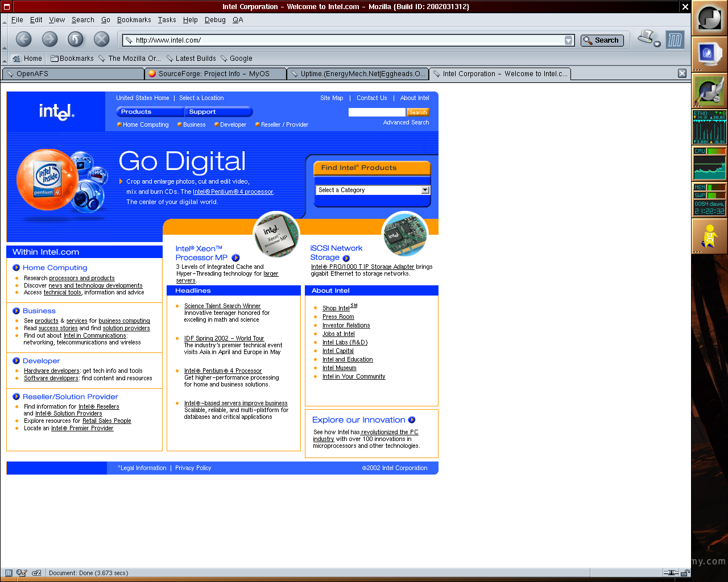The image size is (728, 582).
Task: Open the URL history dropdown arrow
Action: [568, 40]
